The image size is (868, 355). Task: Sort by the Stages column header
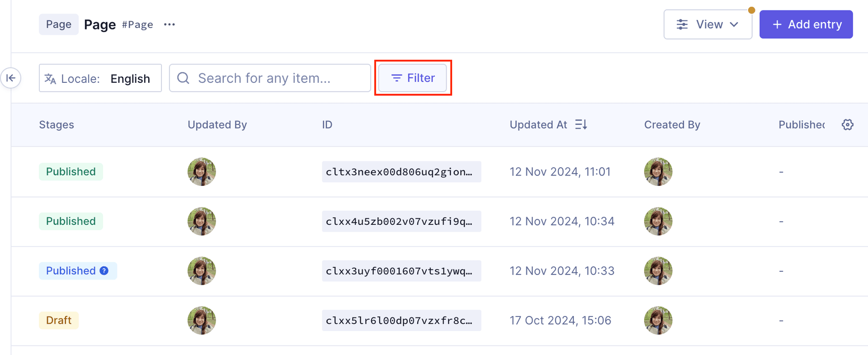(57, 125)
